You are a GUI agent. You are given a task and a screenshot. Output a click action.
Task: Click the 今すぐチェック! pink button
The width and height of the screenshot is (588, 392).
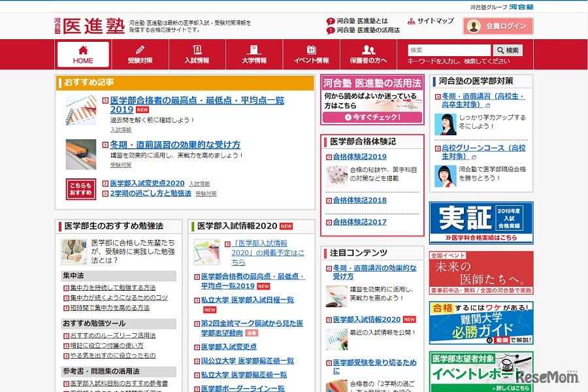coord(372,117)
